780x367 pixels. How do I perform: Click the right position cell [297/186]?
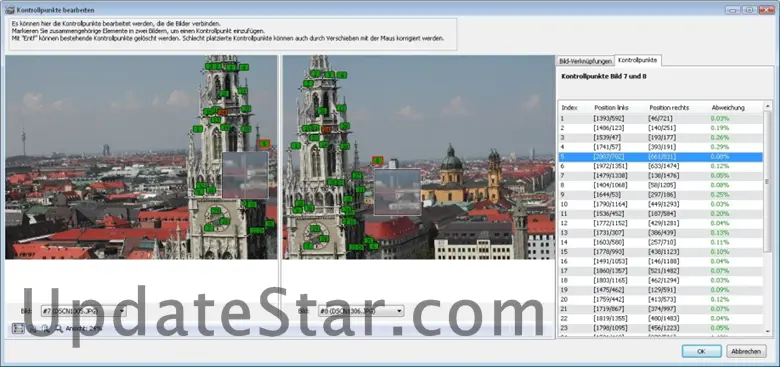[x=661, y=194]
